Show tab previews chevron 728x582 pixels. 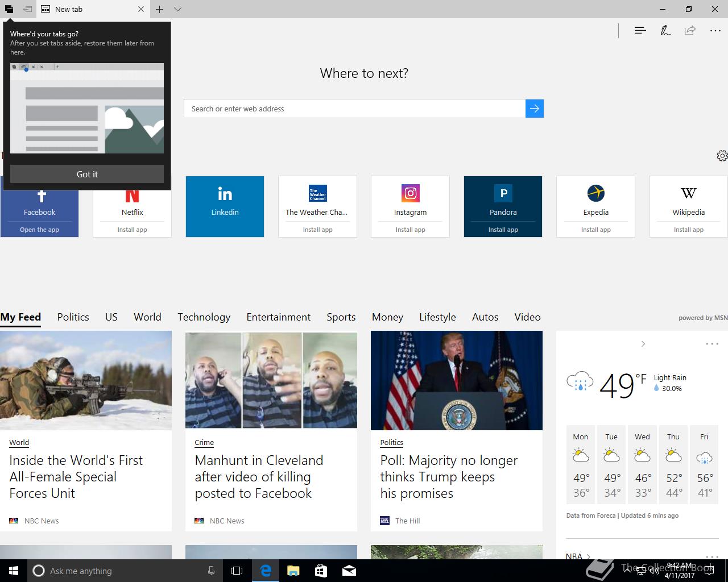click(x=177, y=9)
